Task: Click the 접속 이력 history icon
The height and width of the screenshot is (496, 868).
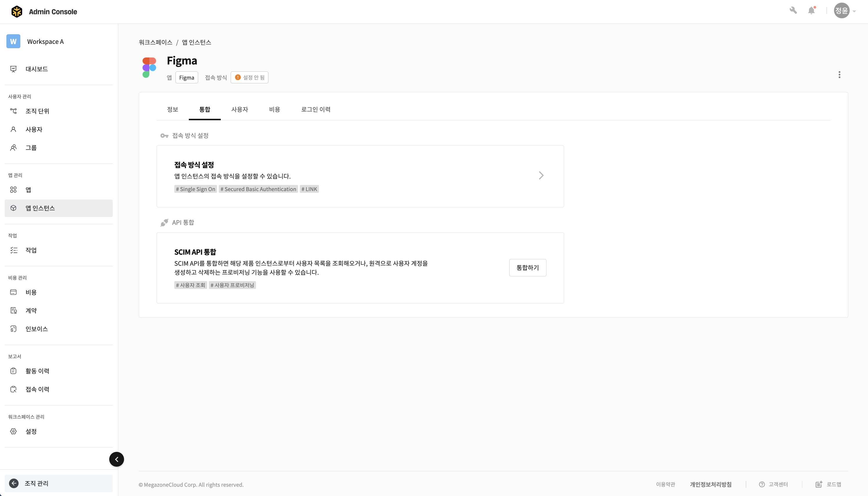Action: click(x=13, y=389)
